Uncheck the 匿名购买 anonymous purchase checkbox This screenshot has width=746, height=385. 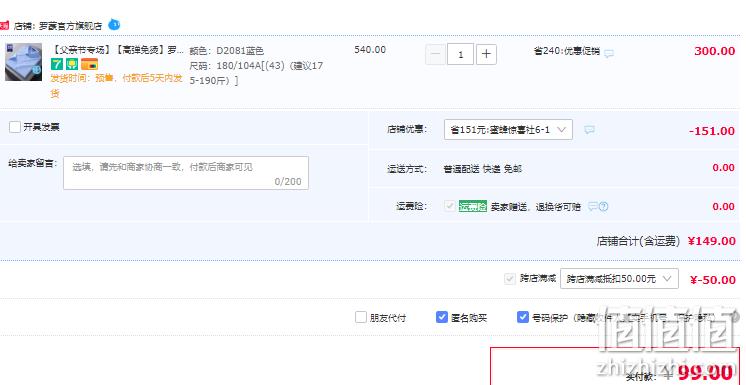coord(442,317)
